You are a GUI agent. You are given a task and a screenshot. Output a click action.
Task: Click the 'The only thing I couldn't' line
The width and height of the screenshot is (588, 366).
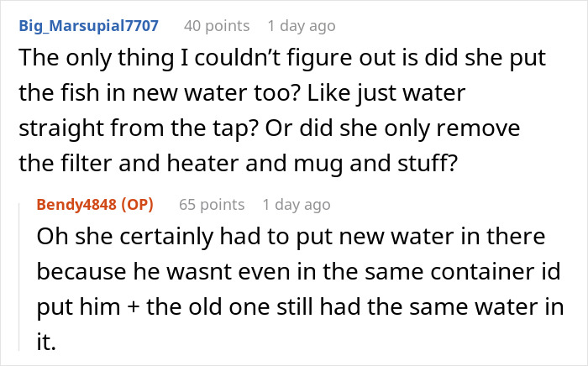[x=282, y=58]
